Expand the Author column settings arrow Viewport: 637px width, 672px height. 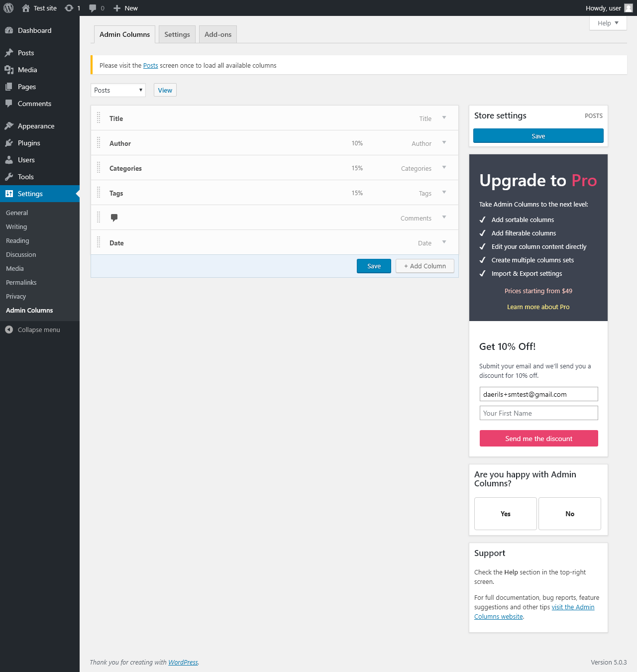[x=444, y=143]
